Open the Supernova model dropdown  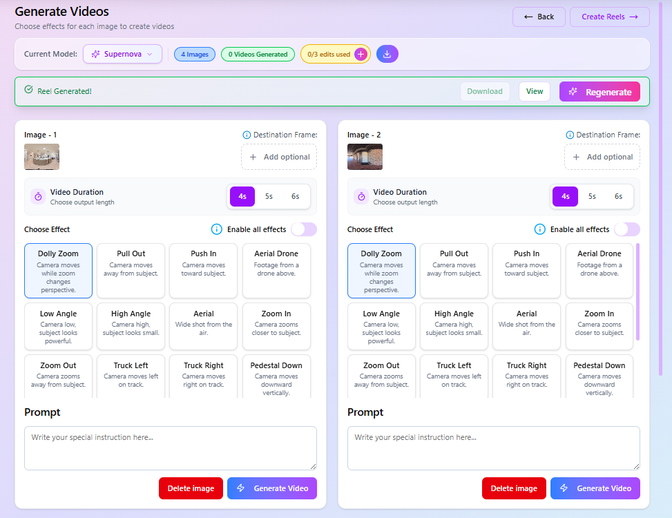[123, 54]
